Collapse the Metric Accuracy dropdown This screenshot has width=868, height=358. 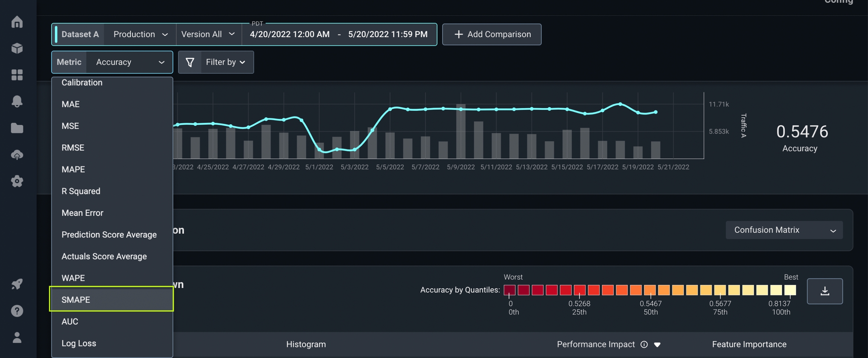pyautogui.click(x=129, y=62)
